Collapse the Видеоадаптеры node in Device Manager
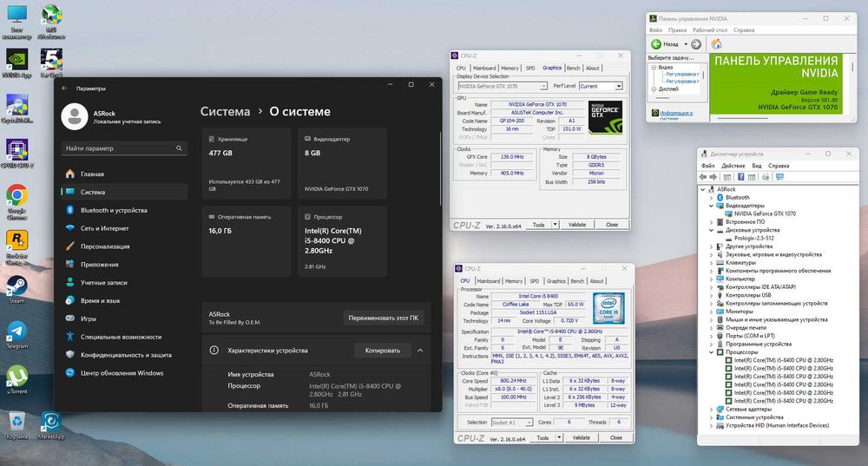Screen dimensions: 868x466 712,206
